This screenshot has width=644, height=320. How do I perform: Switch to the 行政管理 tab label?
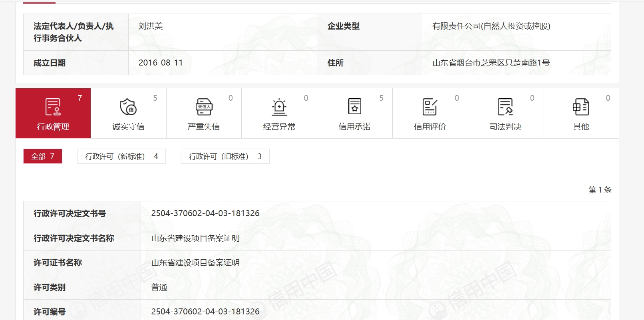click(x=53, y=127)
